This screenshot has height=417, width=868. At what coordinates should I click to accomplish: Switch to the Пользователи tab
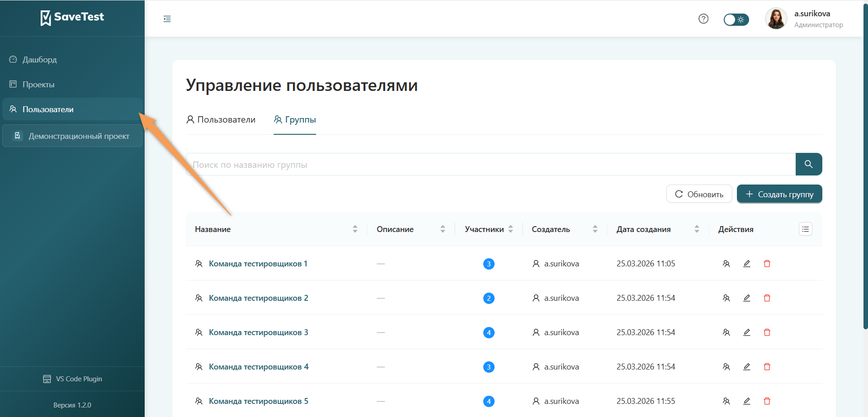(221, 119)
